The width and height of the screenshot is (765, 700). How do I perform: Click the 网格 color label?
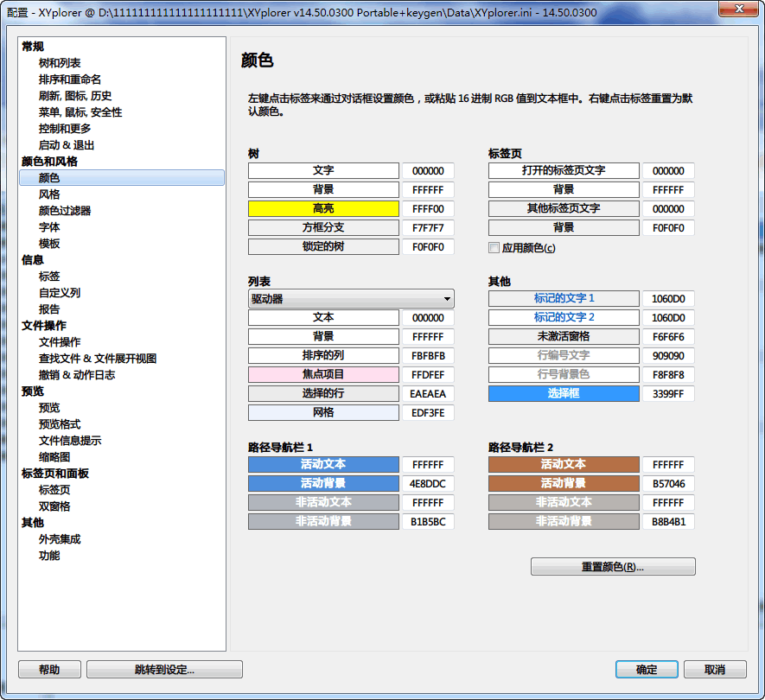pyautogui.click(x=323, y=413)
